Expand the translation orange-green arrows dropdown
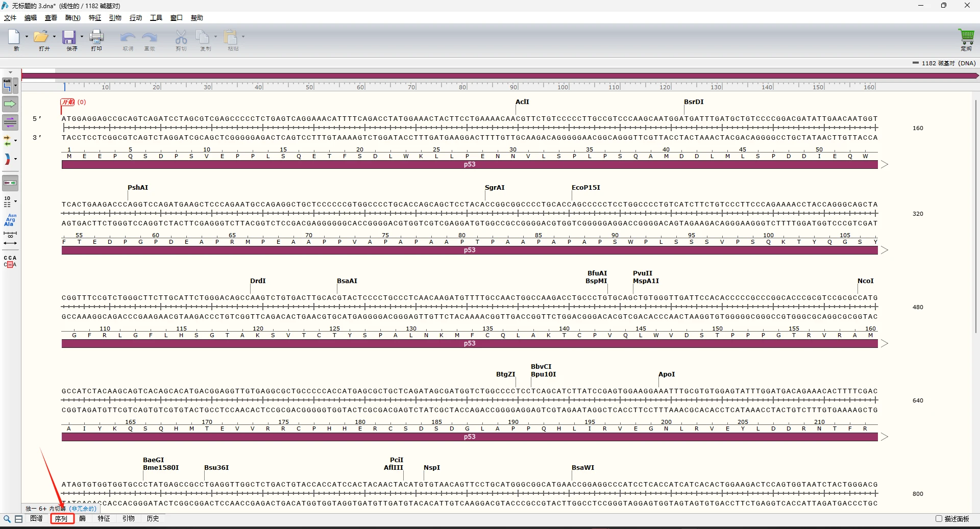Viewport: 980px width, 529px height. pos(15,141)
